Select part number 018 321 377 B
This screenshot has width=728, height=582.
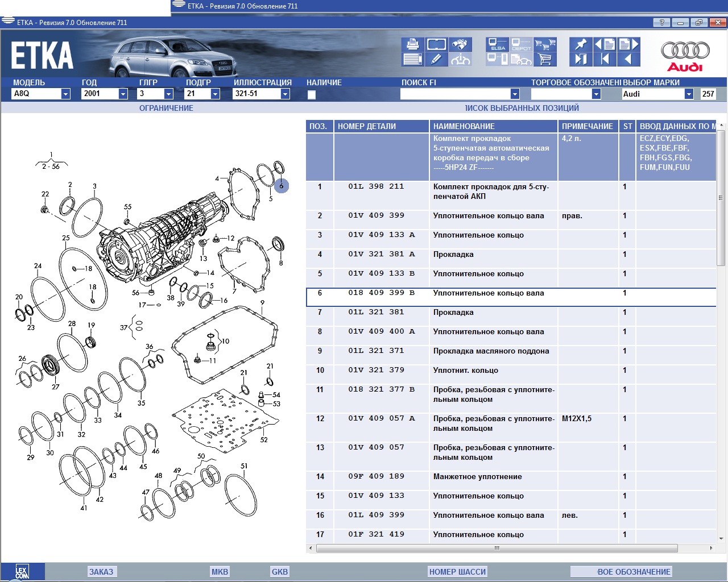pyautogui.click(x=382, y=389)
